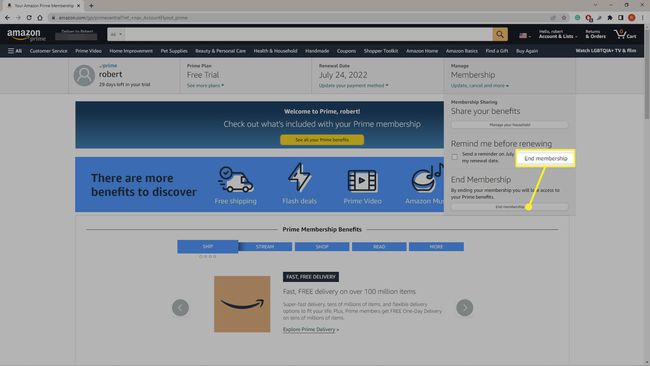The image size is (650, 366).
Task: Click the Amazon search input field
Action: [x=309, y=34]
